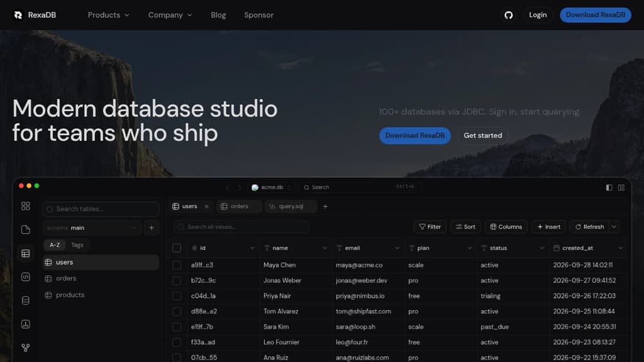Open a new tab with plus icon

325,206
